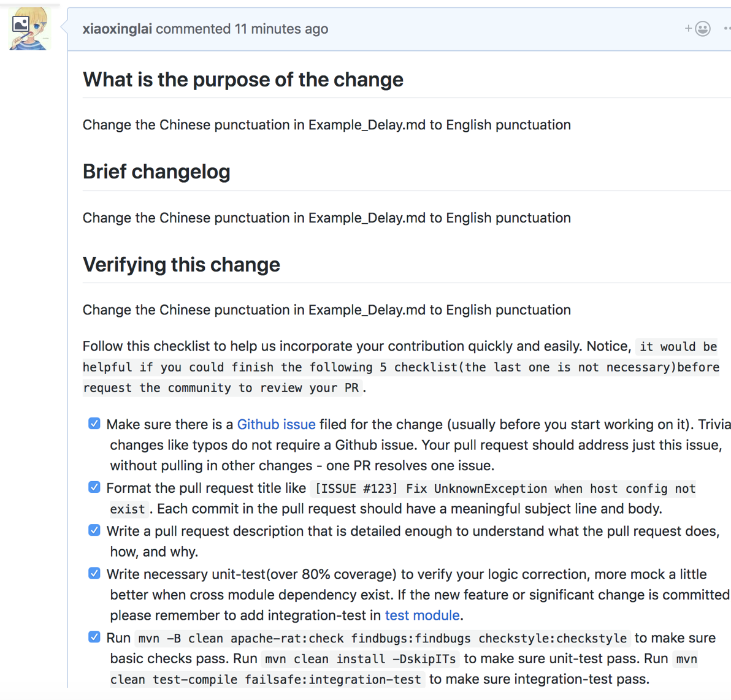731x700 pixels.
Task: Open the test module link
Action: (x=422, y=615)
